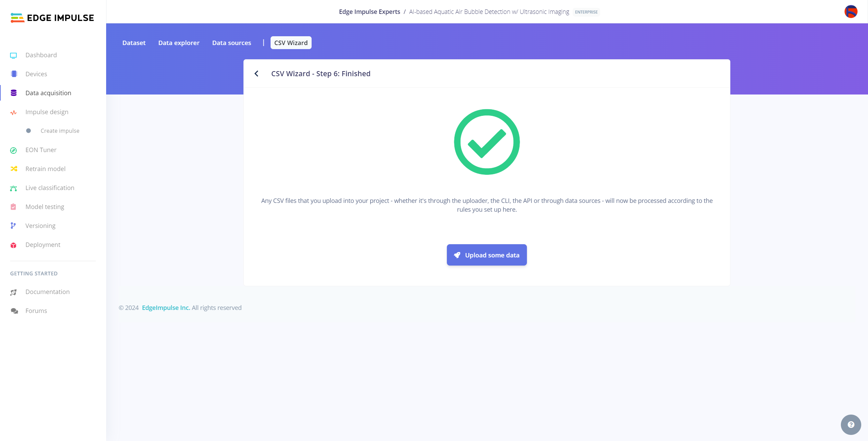The width and height of the screenshot is (868, 441).
Task: Select the Dataset tab
Action: pos(133,43)
